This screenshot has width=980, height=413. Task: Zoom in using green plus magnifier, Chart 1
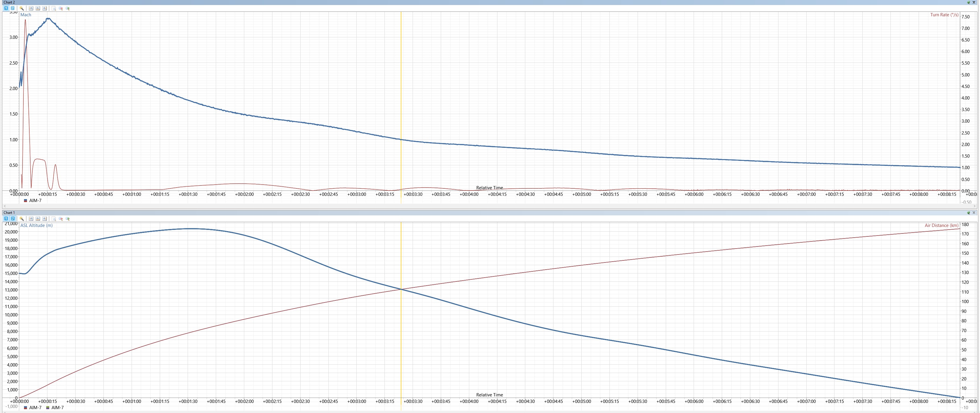pyautogui.click(x=67, y=219)
